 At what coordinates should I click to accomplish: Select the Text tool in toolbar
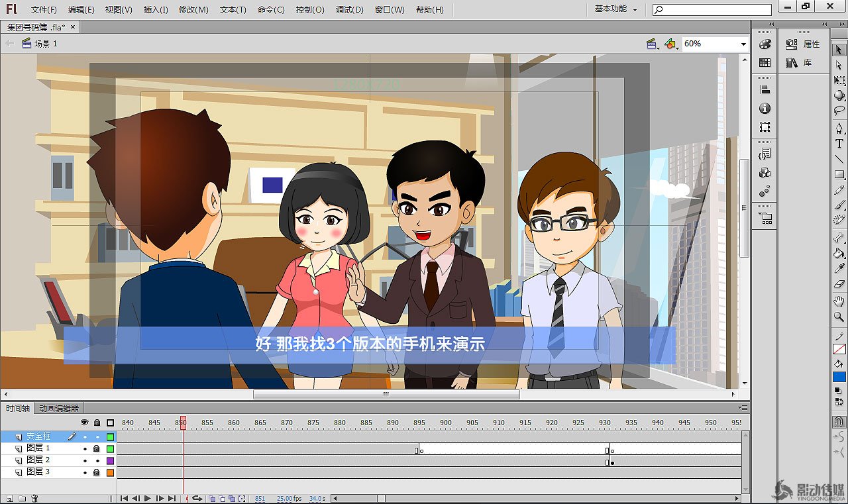[x=839, y=143]
